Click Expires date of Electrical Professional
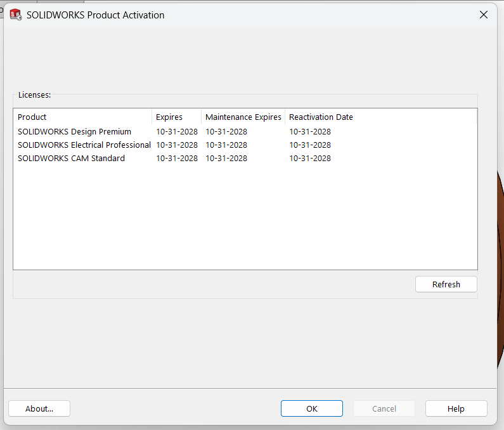Viewport: 504px width, 430px height. tap(177, 145)
